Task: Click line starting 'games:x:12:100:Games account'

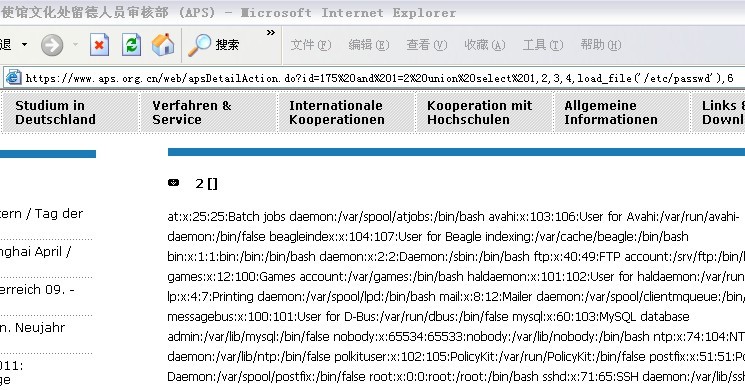Action: tap(456, 276)
